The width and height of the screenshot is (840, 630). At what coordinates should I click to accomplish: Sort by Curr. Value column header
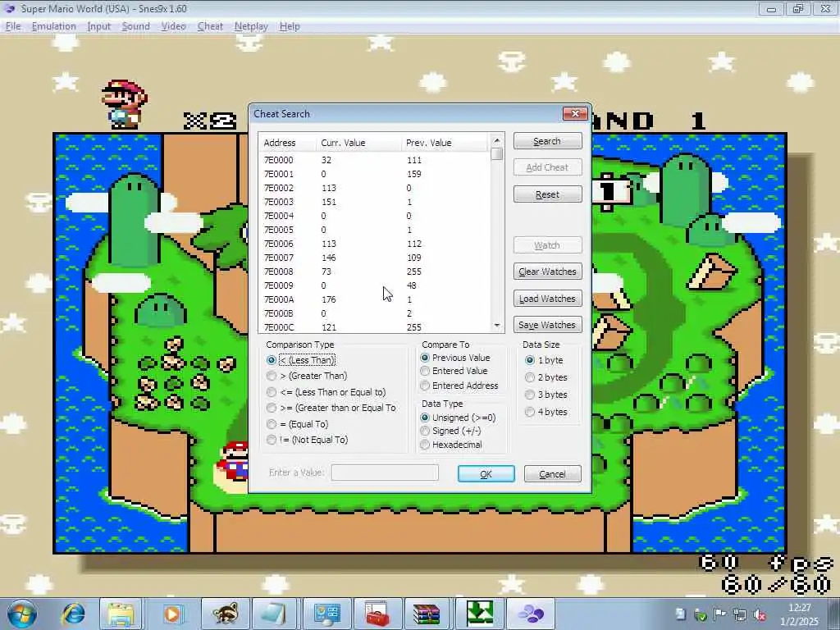point(359,143)
